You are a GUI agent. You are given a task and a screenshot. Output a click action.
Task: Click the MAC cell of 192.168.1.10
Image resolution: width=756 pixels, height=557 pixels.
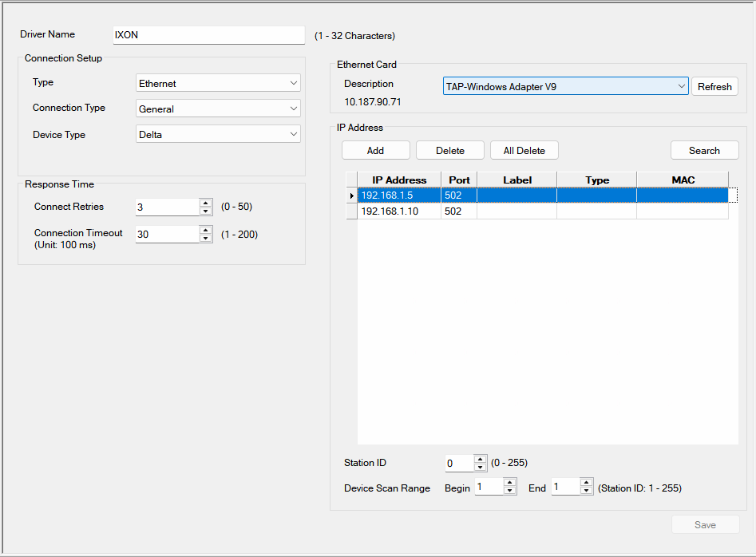click(683, 211)
